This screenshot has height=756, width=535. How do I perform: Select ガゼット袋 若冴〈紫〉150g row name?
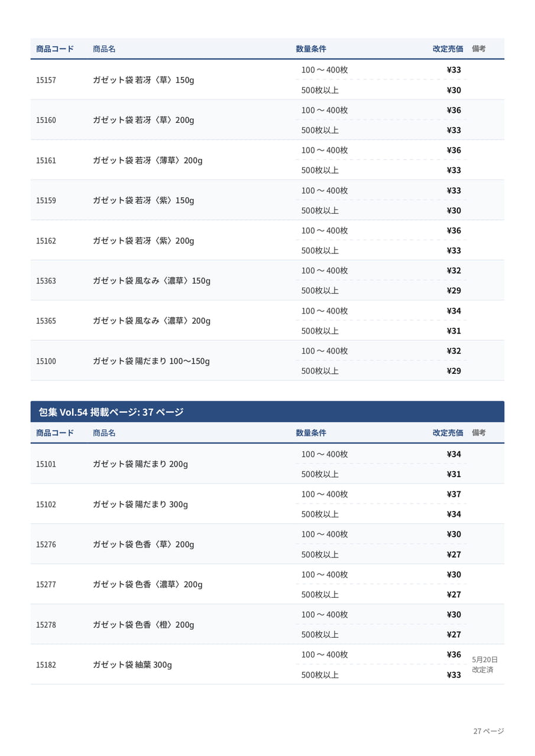[143, 200]
